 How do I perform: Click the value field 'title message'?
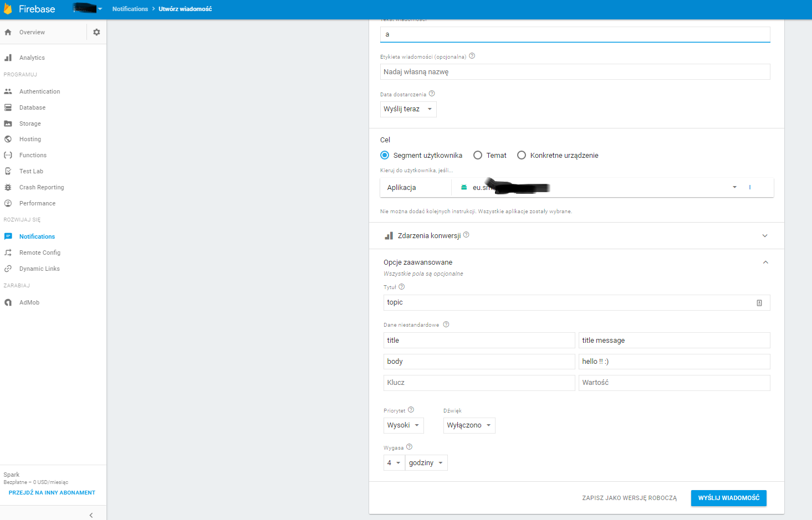675,340
